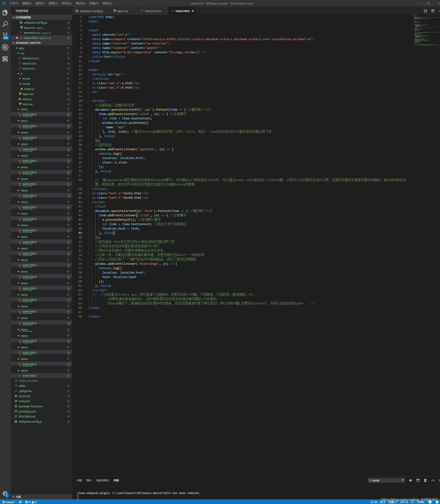Click the feedback smiley icon
This screenshot has height=504, width=440.
pyautogui.click(x=430, y=502)
